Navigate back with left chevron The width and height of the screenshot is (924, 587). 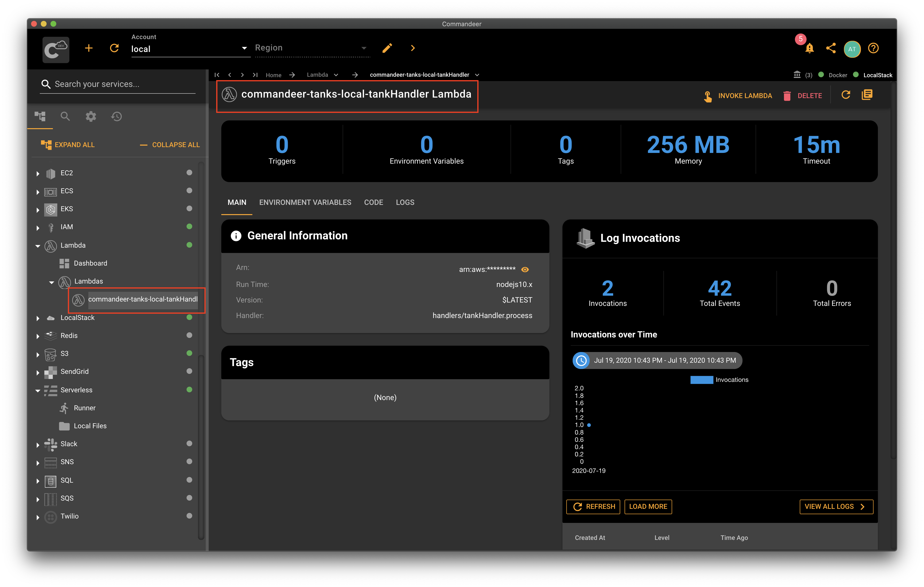point(230,75)
